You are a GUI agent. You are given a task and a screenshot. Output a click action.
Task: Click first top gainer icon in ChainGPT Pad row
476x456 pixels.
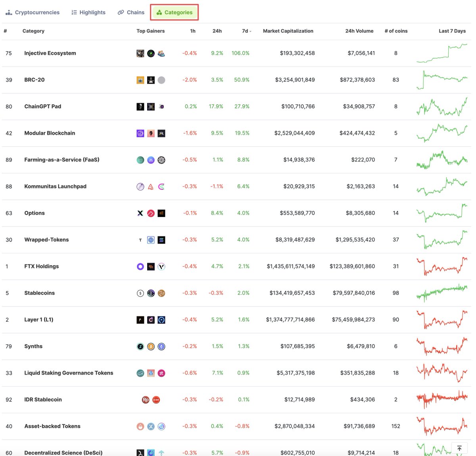[140, 107]
